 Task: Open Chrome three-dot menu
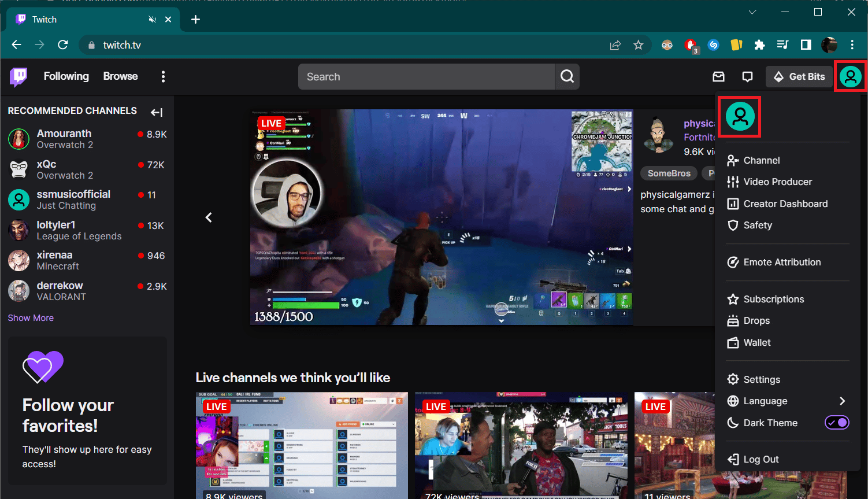coord(852,45)
